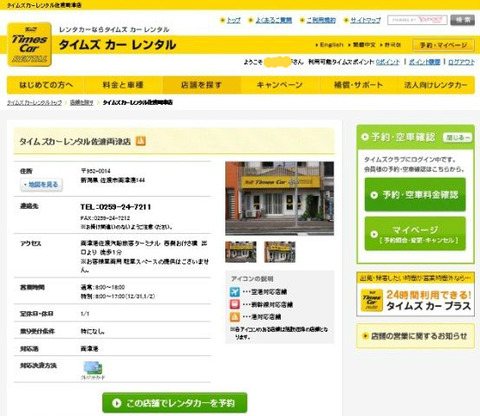Viewport: 480px width, 416px height.
Task: Click 予約・空車料金確認 green button
Action: click(x=415, y=195)
